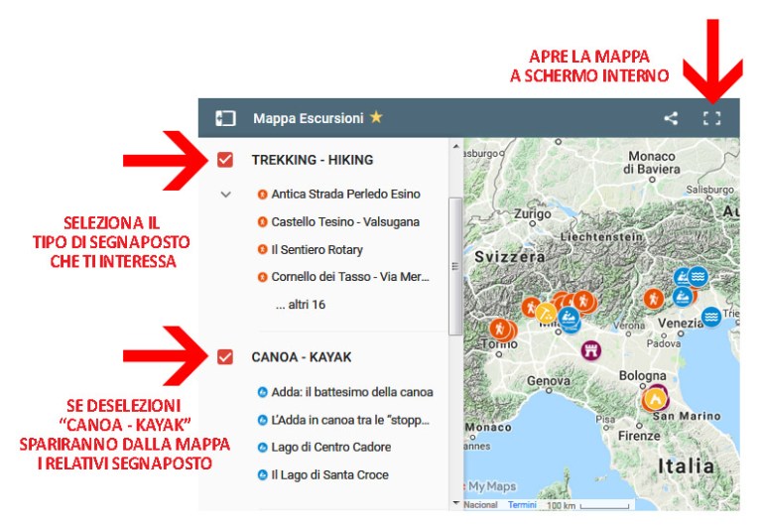Image resolution: width=762 pixels, height=532 pixels.
Task: Select Il Sentiero Rotary entry
Action: pyautogui.click(x=317, y=249)
